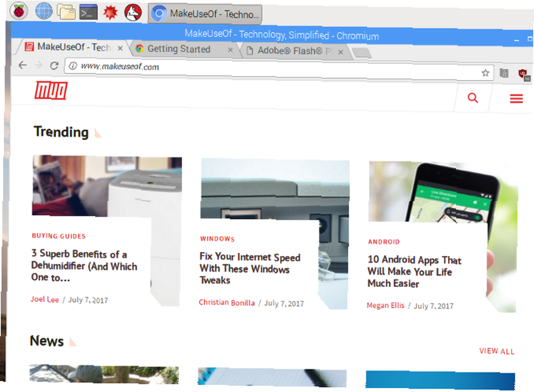
Task: View author Joel Lee
Action: click(45, 299)
